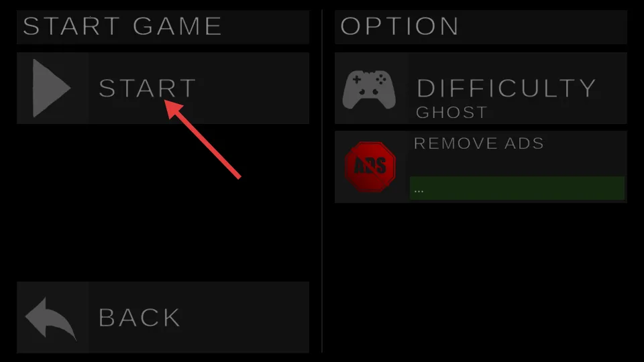Click the red arrow pointing at START

click(203, 139)
